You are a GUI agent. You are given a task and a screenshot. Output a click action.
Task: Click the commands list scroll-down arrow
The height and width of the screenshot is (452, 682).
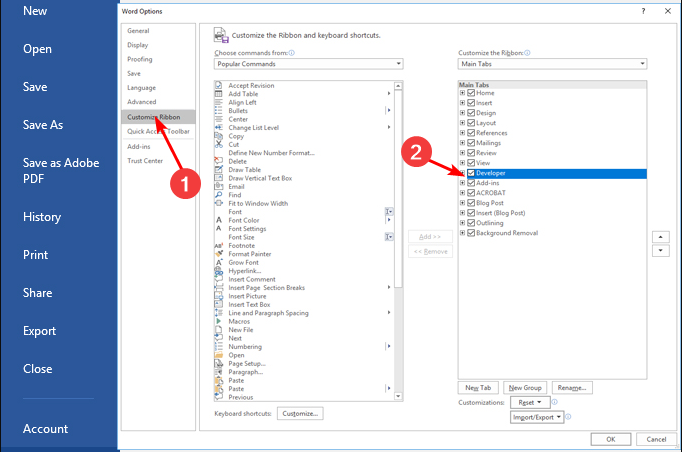pos(398,396)
